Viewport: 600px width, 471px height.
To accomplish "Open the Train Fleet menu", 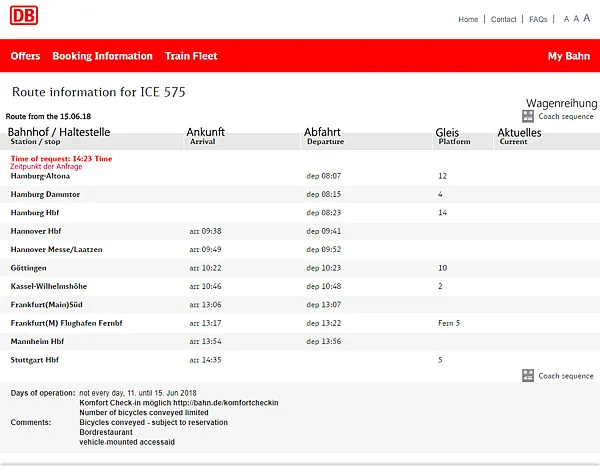I will [191, 56].
